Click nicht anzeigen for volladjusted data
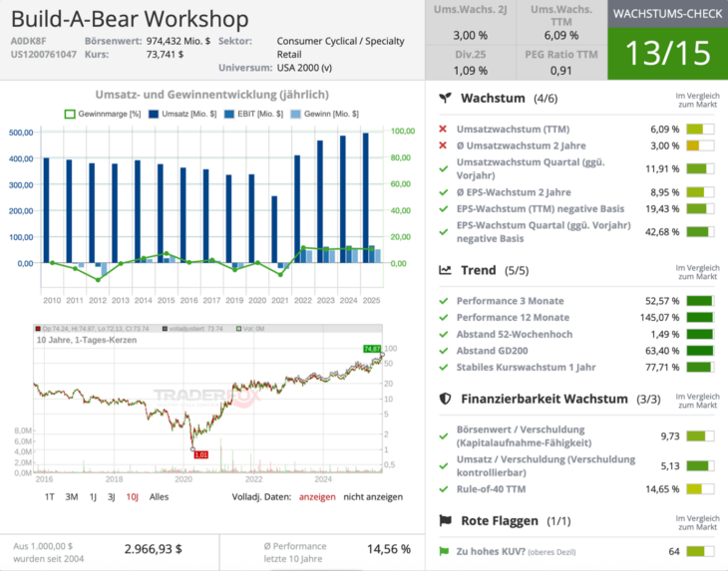The height and width of the screenshot is (571, 728). tap(373, 497)
